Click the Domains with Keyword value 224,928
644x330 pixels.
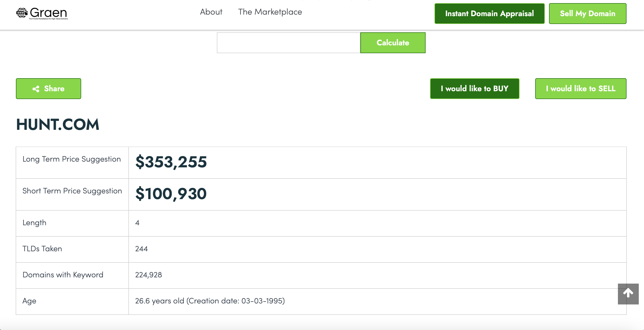[148, 275]
